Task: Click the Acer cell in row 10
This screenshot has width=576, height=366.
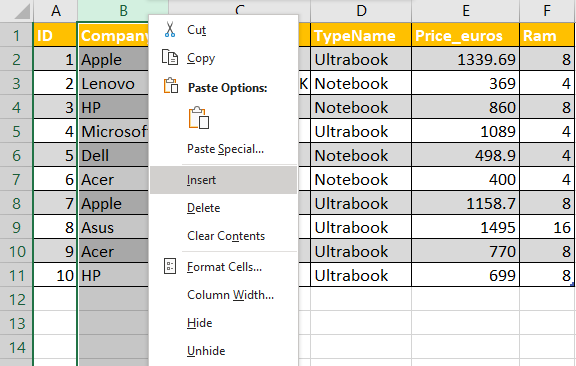Action: [114, 251]
